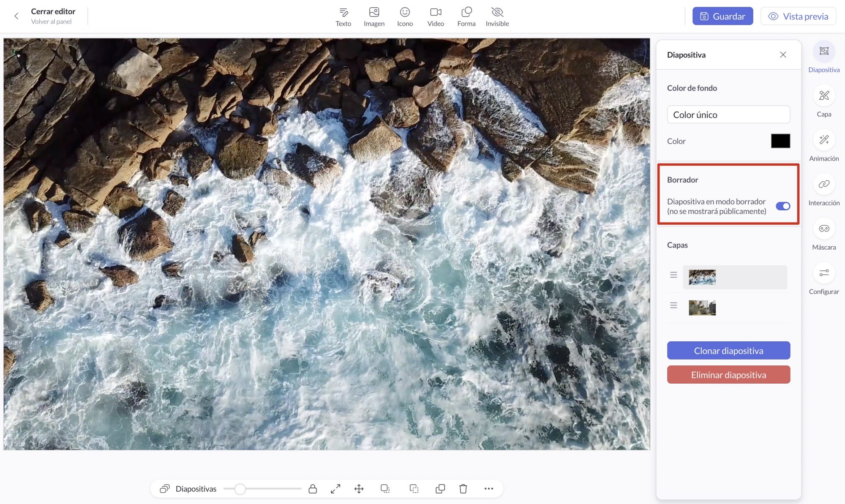845x504 pixels.
Task: Click Clonar diapositiva button
Action: coord(728,351)
